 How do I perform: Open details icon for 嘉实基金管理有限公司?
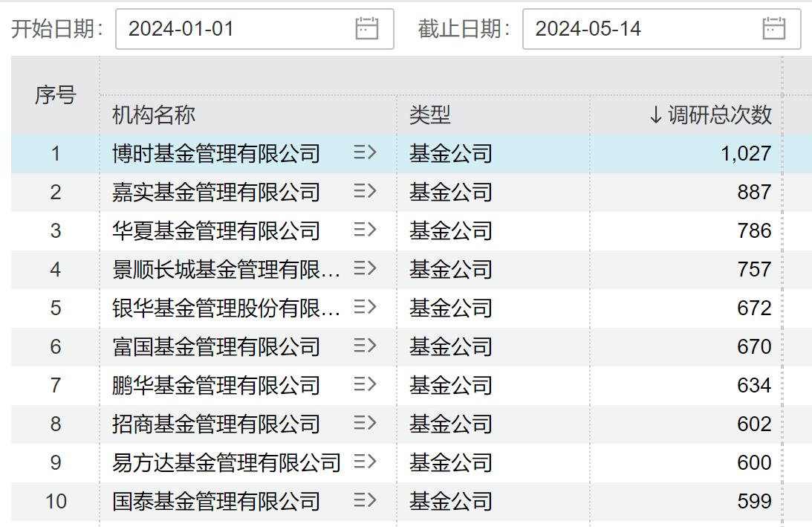tap(365, 191)
